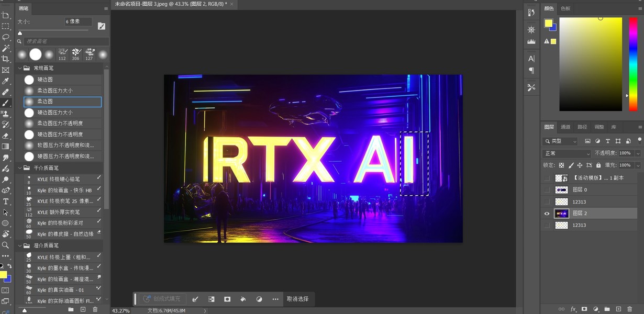
Task: Open the 画笔 panel options menu
Action: (x=105, y=9)
